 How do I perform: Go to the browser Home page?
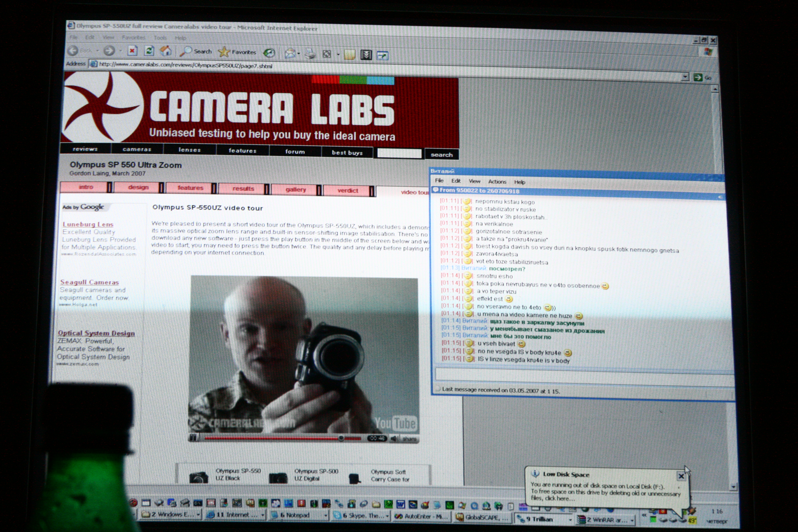click(x=166, y=51)
